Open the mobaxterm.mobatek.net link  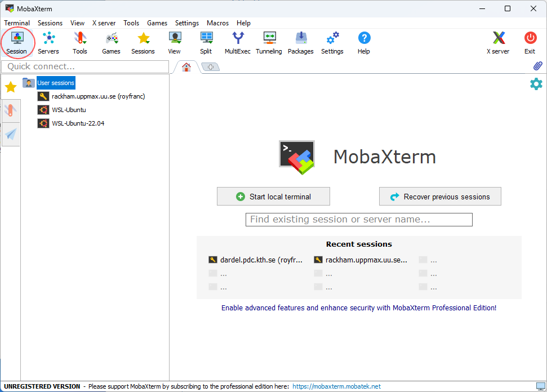336,386
